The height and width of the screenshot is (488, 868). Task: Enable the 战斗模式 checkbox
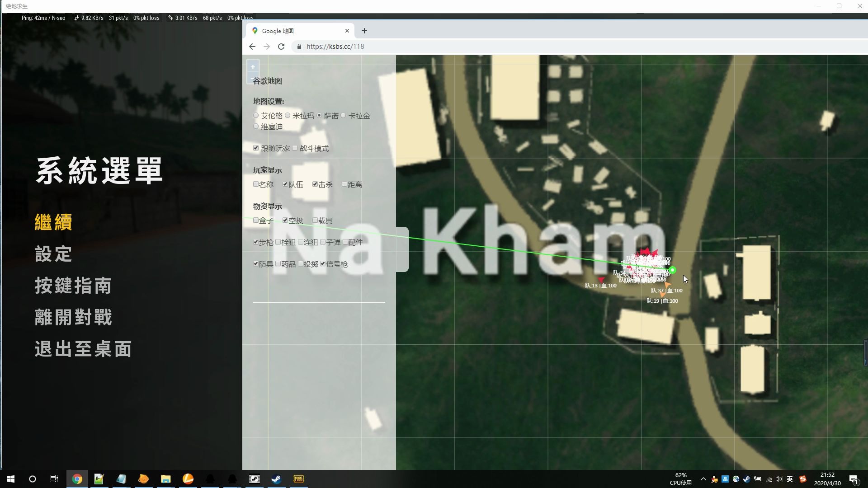pyautogui.click(x=295, y=148)
